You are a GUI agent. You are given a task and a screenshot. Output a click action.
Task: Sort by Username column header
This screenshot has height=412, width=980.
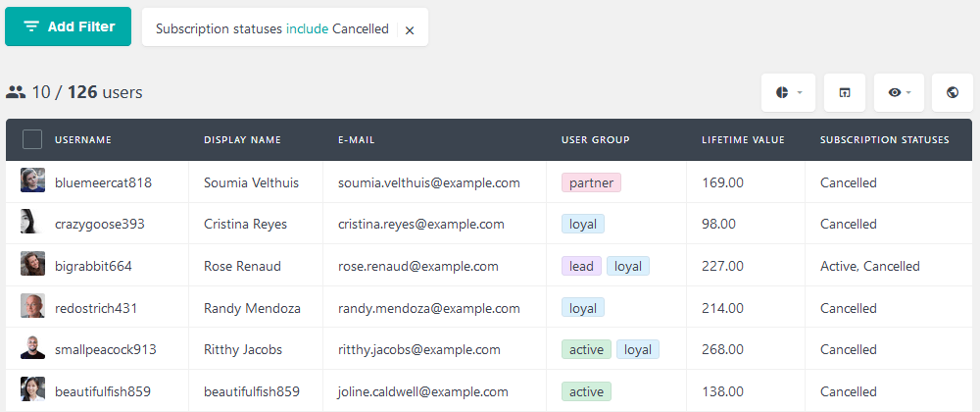pyautogui.click(x=83, y=140)
